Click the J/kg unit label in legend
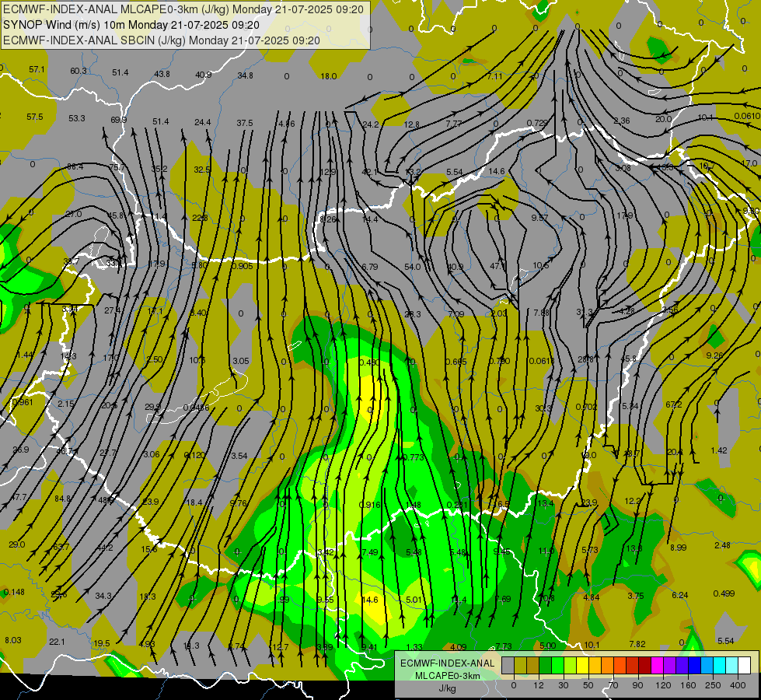Image resolution: width=761 pixels, height=700 pixels. point(448,688)
